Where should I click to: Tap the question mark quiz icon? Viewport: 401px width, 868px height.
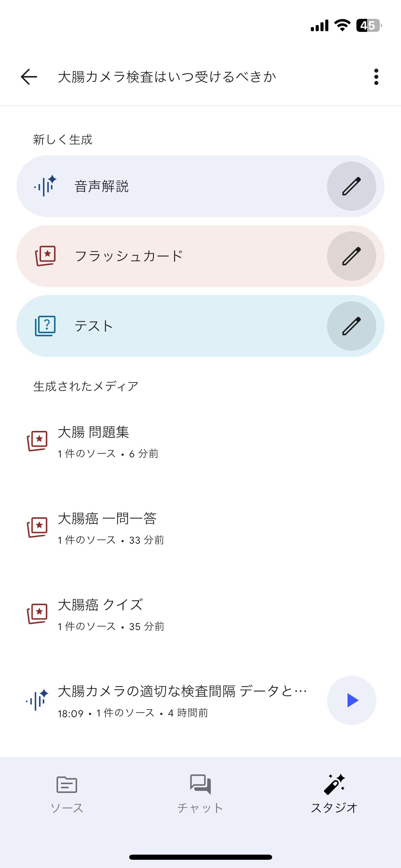click(45, 326)
